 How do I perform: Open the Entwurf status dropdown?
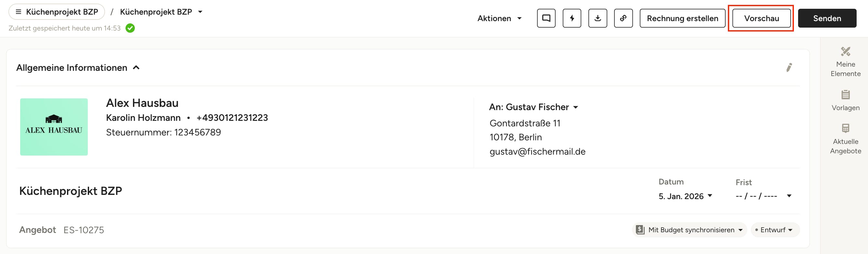(x=775, y=230)
